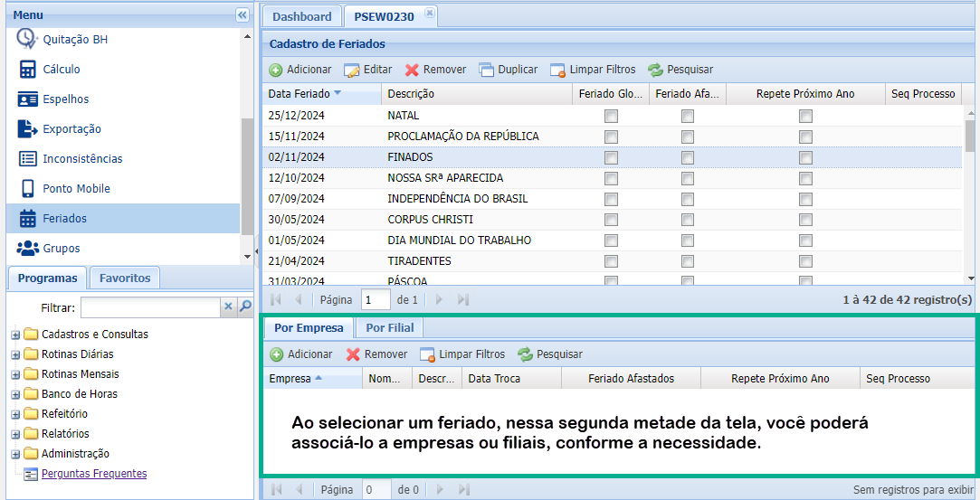980x500 pixels.
Task: Click the search magnifier next to Filtrar
Action: click(244, 307)
